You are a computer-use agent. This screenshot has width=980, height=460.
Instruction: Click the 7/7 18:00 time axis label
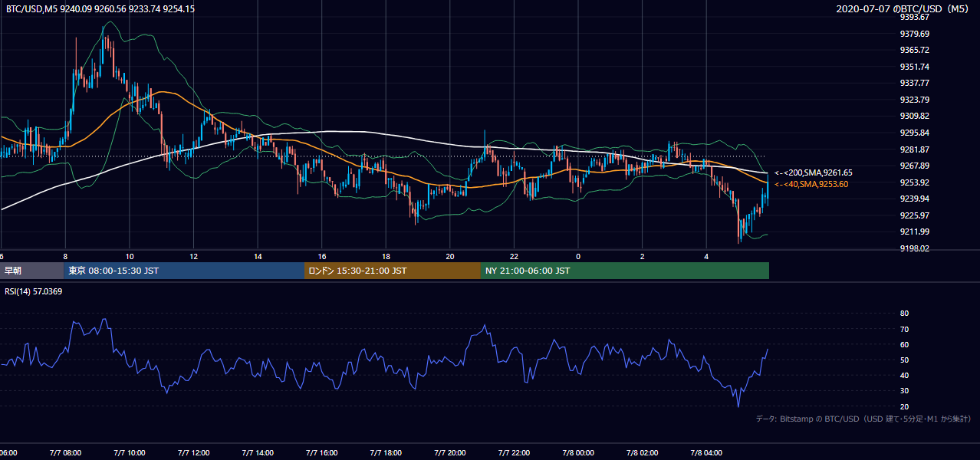point(386,453)
